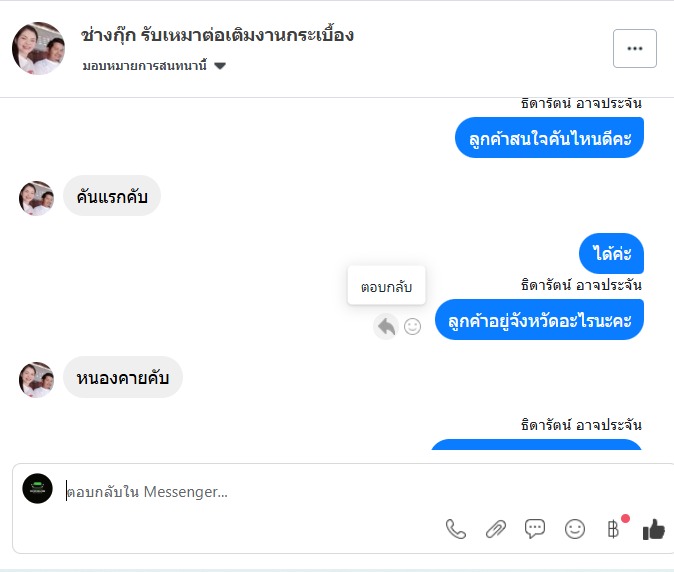
Task: Send a thumbs-up like
Action: click(654, 529)
